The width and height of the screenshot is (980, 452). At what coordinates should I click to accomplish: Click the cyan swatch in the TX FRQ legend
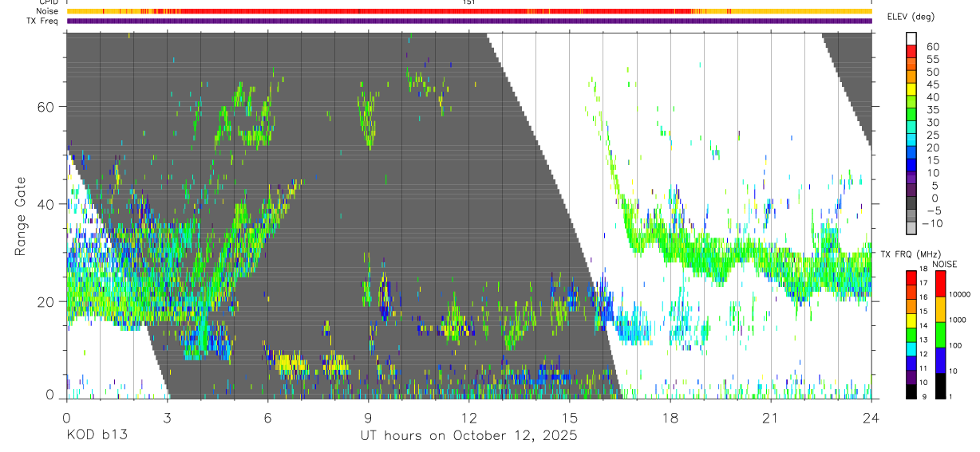coord(911,349)
